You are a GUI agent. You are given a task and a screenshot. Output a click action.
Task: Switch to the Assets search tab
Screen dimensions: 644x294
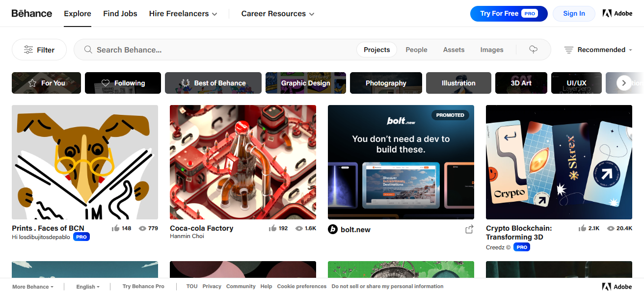[454, 50]
